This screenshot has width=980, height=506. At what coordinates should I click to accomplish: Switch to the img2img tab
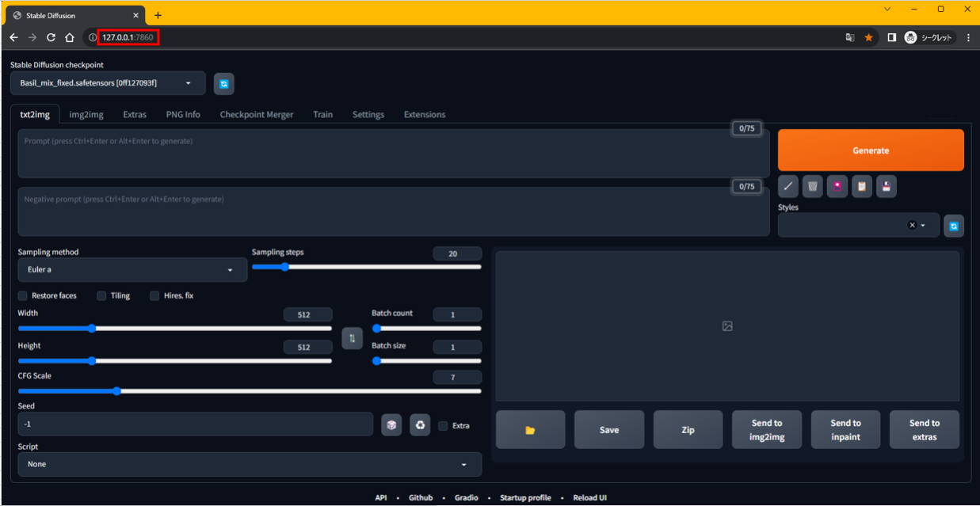point(85,114)
